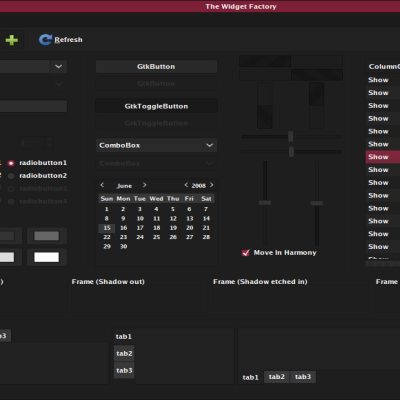Click the upper horizontal slider handle

point(291,136)
